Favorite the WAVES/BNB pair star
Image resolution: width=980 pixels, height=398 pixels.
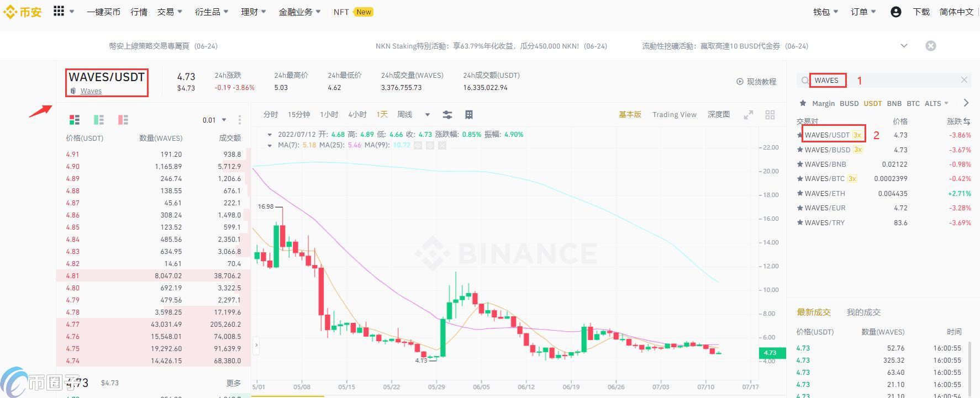pos(799,164)
